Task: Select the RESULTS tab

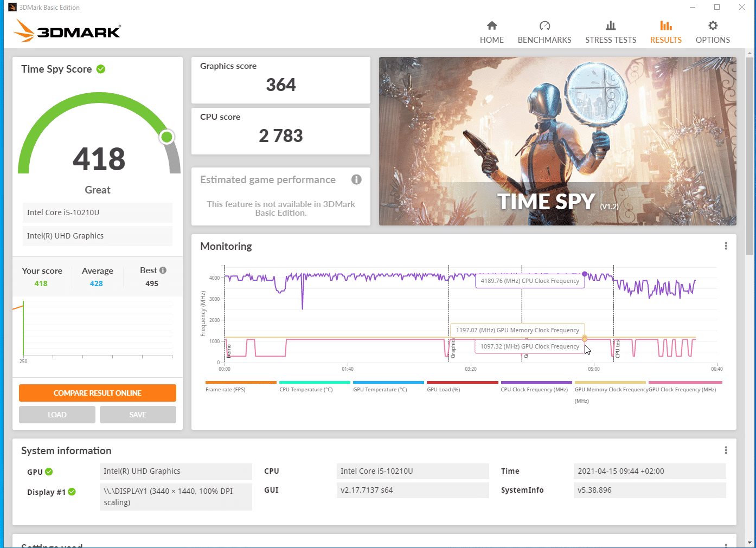Action: [x=665, y=33]
